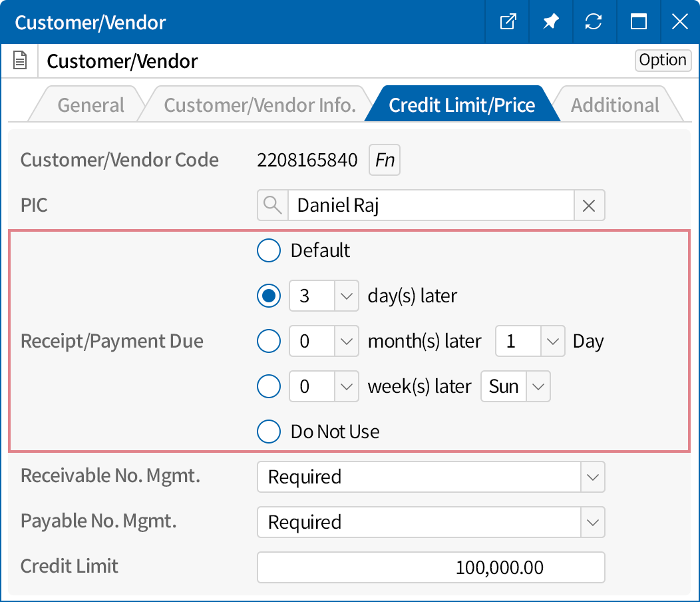This screenshot has height=602, width=700.
Task: Expand the Receivable No. Mgmt. dropdown
Action: pos(592,477)
